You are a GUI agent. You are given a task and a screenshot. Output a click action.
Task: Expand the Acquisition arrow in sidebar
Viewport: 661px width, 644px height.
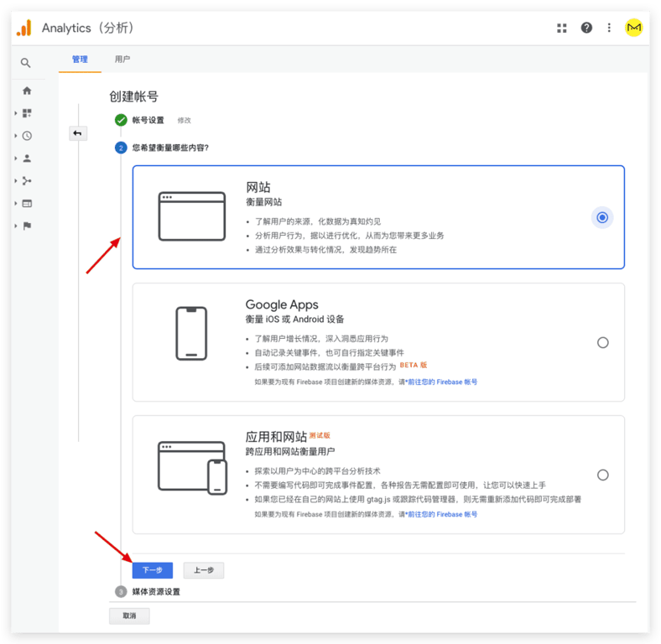(16, 180)
